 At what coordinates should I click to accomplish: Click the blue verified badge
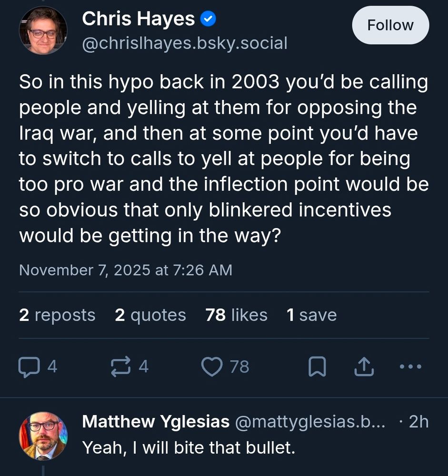click(208, 20)
